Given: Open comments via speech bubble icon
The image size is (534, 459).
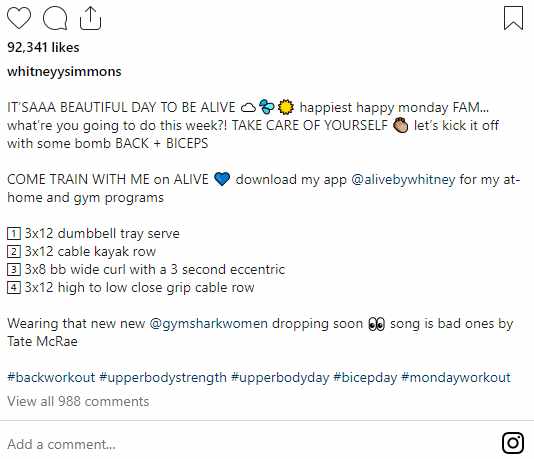Looking at the screenshot, I should pyautogui.click(x=55, y=18).
